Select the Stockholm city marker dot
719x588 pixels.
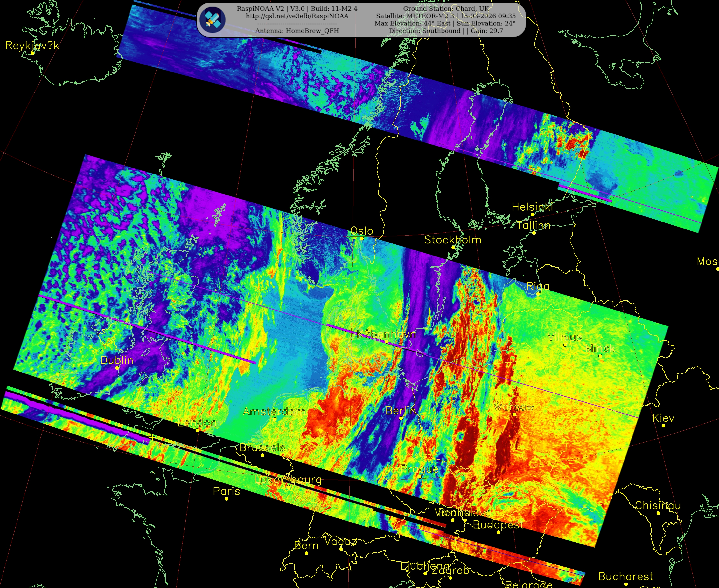point(453,248)
